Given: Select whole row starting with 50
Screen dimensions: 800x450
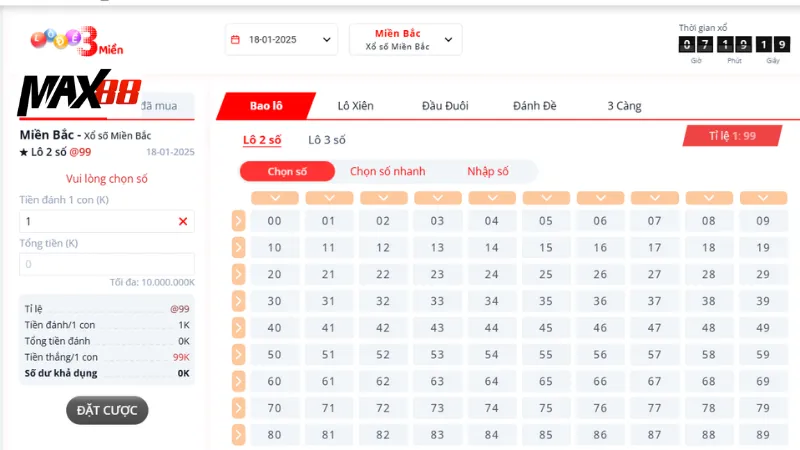Looking at the screenshot, I should 238,355.
